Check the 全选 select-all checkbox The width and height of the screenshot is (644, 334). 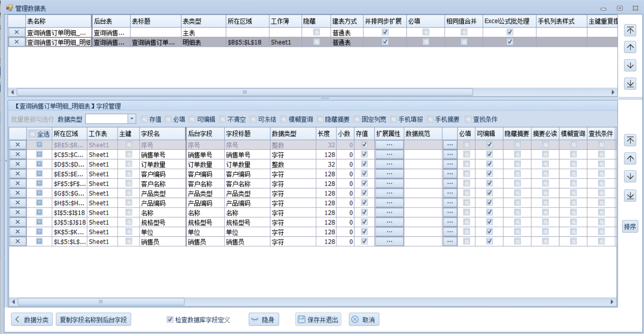(32, 134)
